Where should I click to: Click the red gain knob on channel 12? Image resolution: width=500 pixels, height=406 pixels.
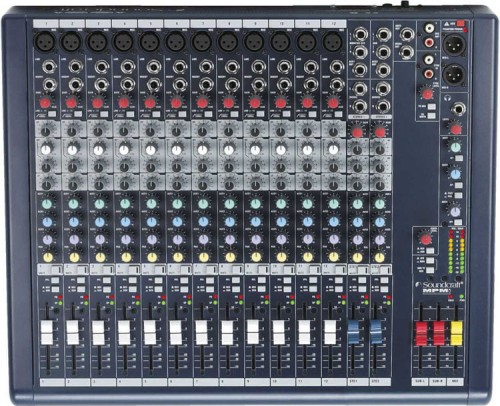(333, 102)
